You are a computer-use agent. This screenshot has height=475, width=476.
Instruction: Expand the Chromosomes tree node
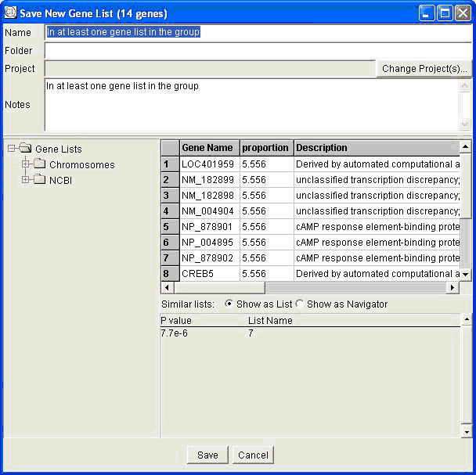point(26,164)
